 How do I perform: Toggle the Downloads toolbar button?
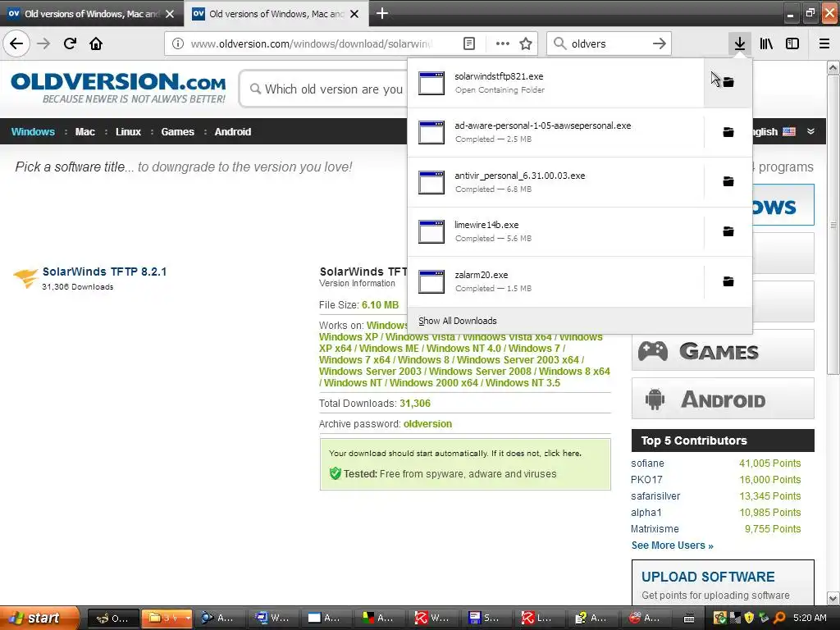[740, 43]
